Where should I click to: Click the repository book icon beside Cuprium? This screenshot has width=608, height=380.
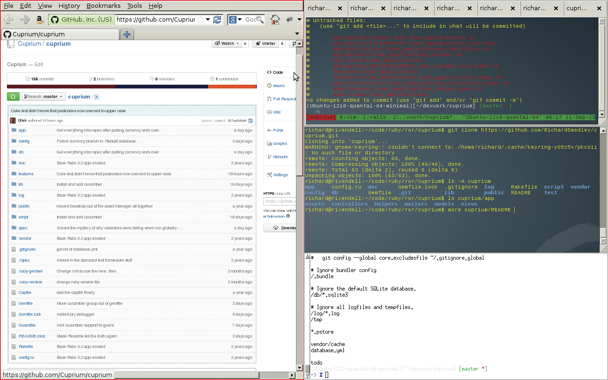coord(10,44)
